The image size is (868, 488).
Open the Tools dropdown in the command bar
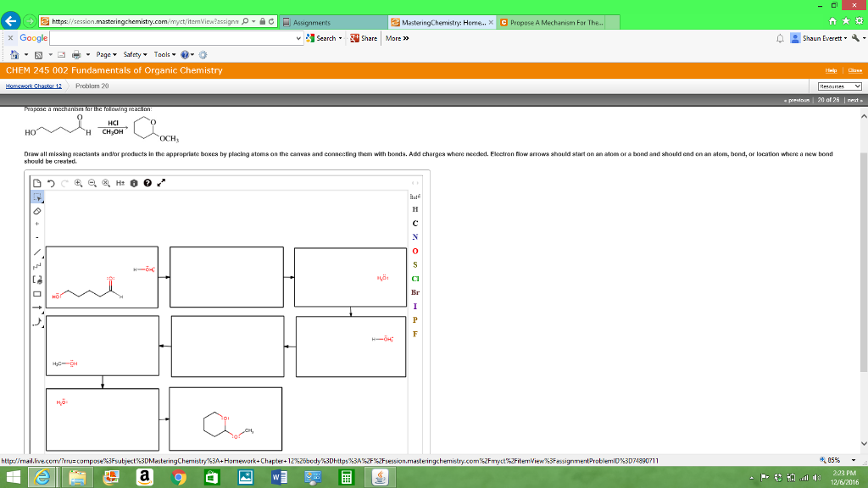[164, 53]
